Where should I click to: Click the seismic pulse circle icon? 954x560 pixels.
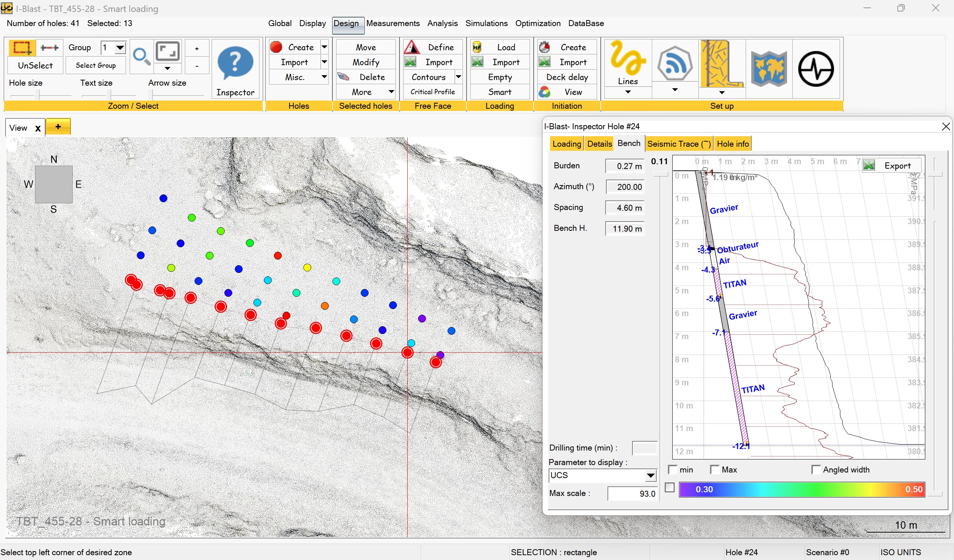[815, 69]
